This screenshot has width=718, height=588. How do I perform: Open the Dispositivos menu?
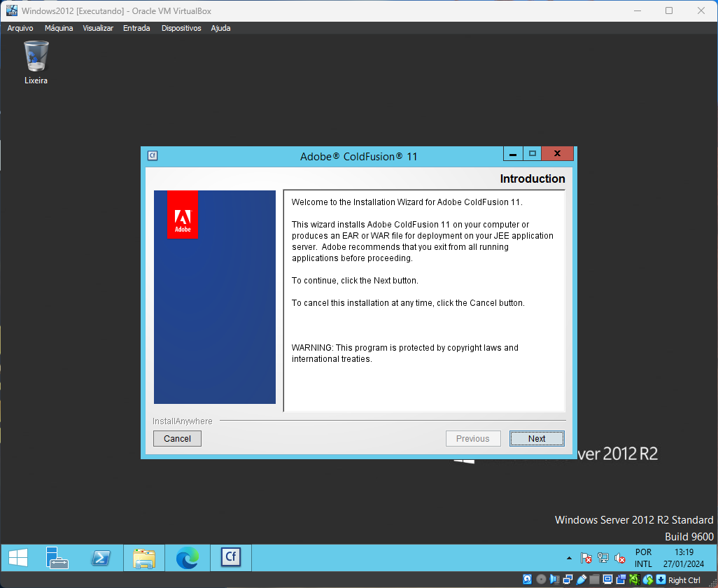pyautogui.click(x=181, y=28)
